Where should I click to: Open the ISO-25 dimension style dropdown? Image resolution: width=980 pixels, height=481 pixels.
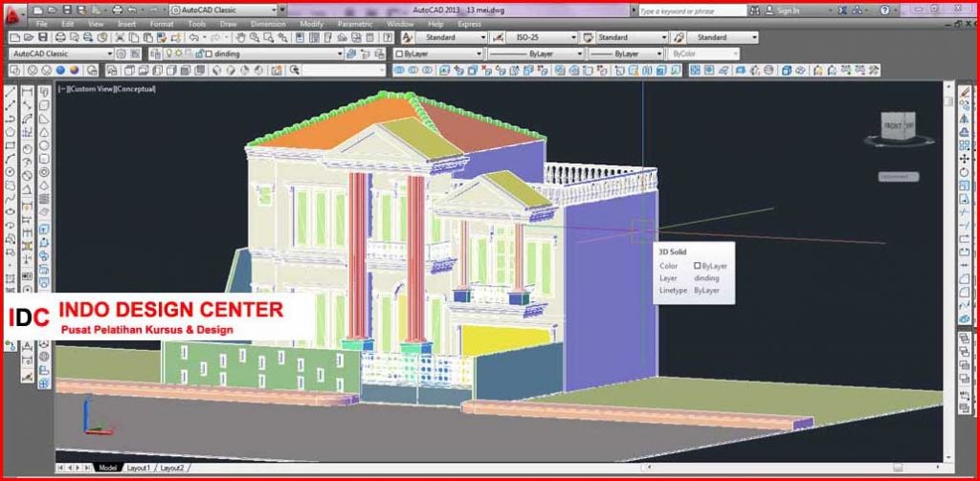(x=573, y=37)
